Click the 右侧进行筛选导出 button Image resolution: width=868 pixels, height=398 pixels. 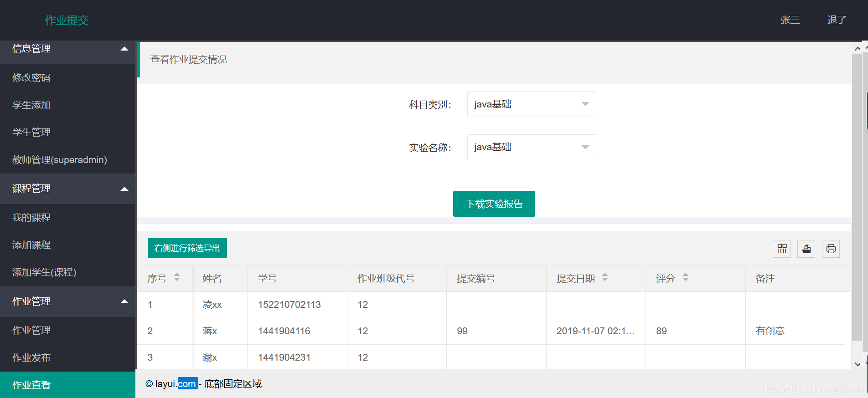(x=187, y=248)
